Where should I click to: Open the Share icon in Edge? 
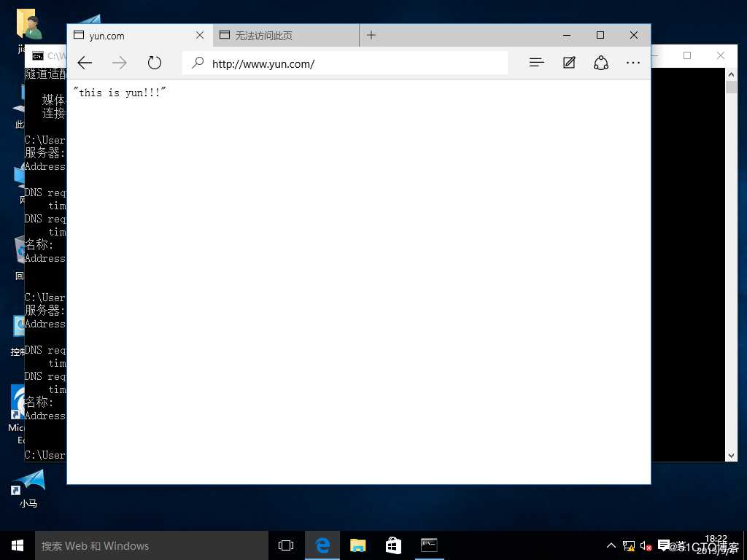point(601,63)
